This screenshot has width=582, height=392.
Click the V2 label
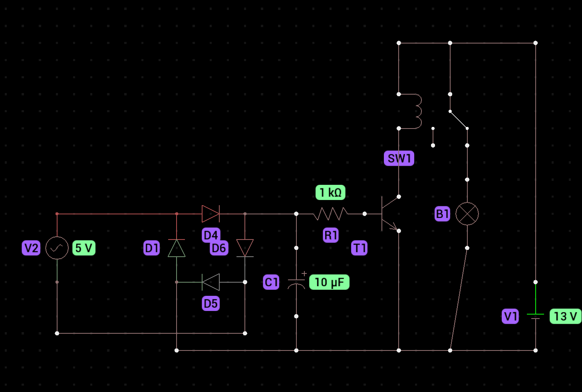click(31, 248)
